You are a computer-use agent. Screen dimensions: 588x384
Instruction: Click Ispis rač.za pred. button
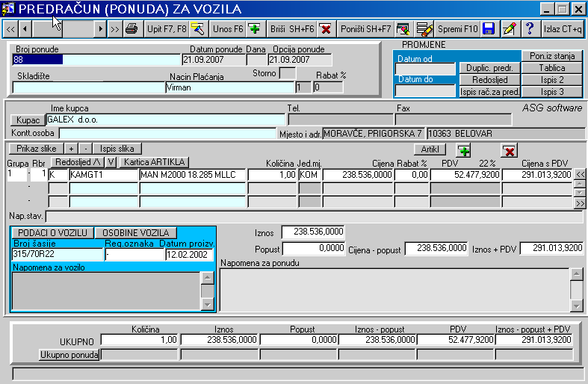pos(489,92)
